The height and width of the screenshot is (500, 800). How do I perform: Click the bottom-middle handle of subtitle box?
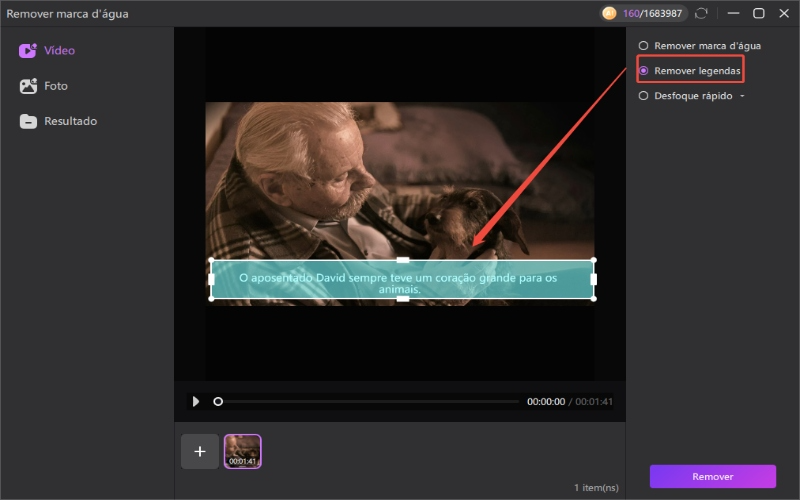[x=403, y=299]
